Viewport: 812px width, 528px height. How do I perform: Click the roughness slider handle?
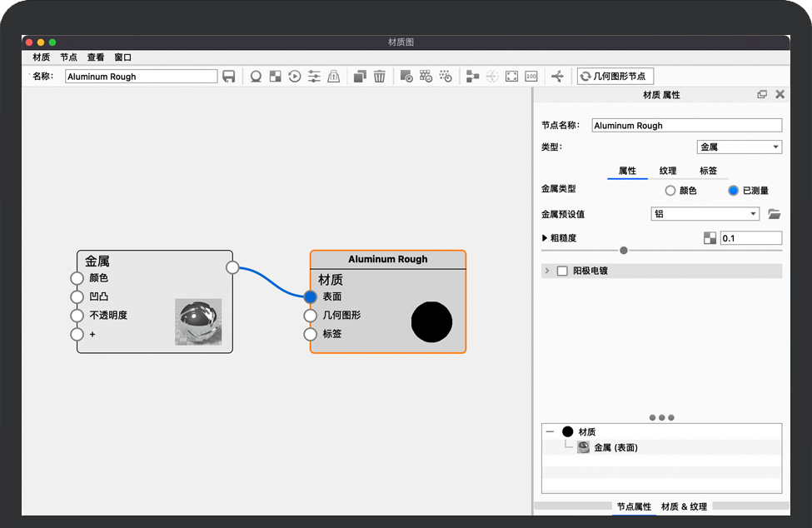pos(624,251)
